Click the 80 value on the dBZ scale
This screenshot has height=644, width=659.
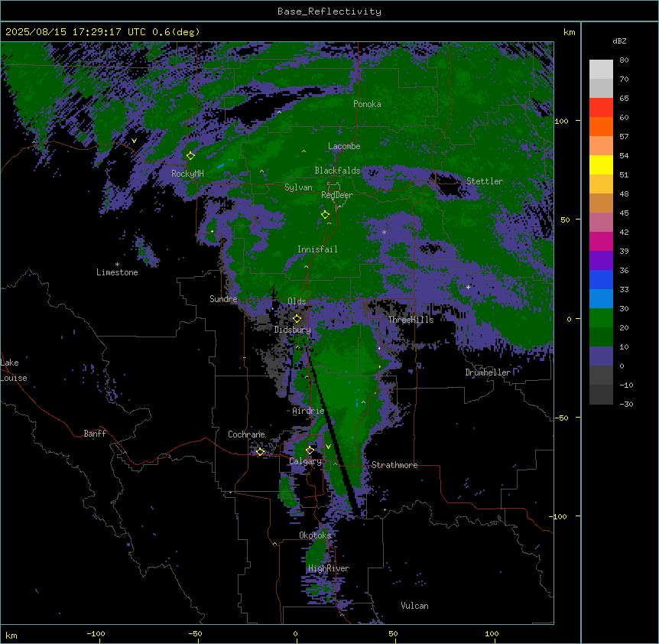624,60
